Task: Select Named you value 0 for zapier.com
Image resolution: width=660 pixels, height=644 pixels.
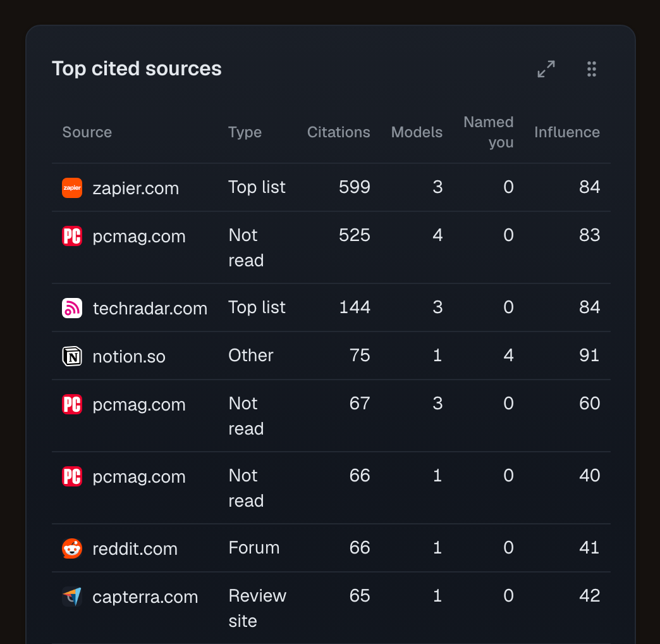Action: pos(508,187)
